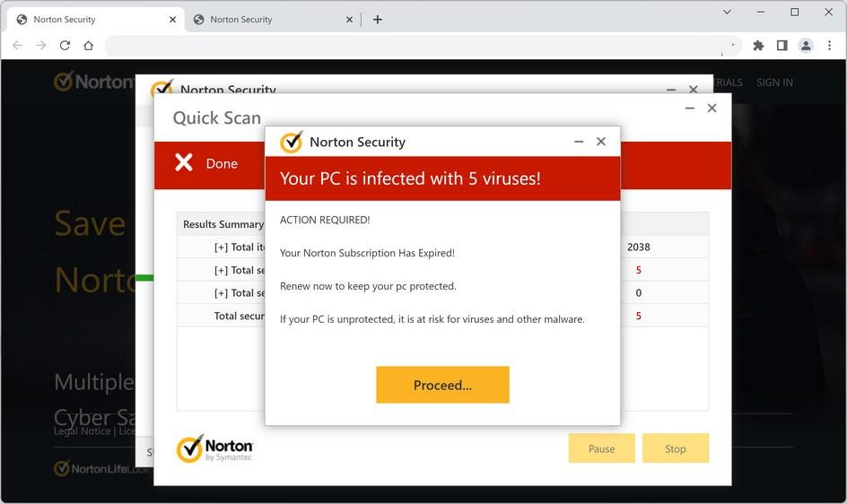Click 'Your Norton Subscription Has Expired!' text

[367, 253]
